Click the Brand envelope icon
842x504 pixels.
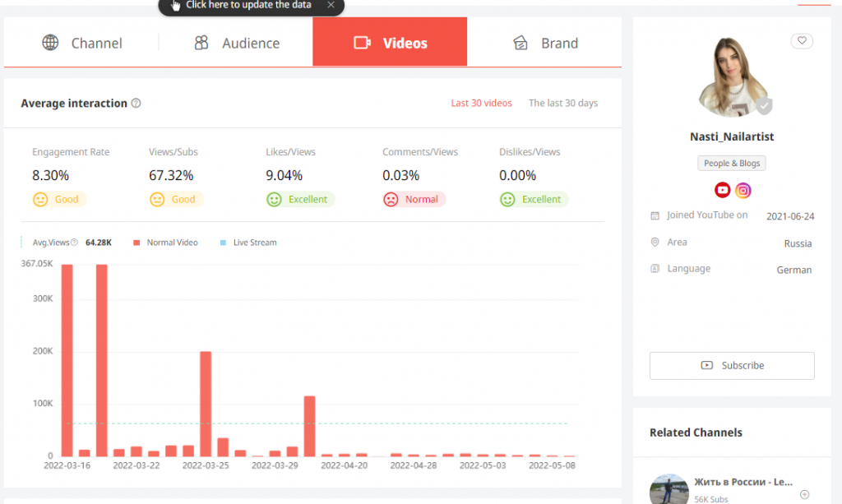[x=521, y=43]
